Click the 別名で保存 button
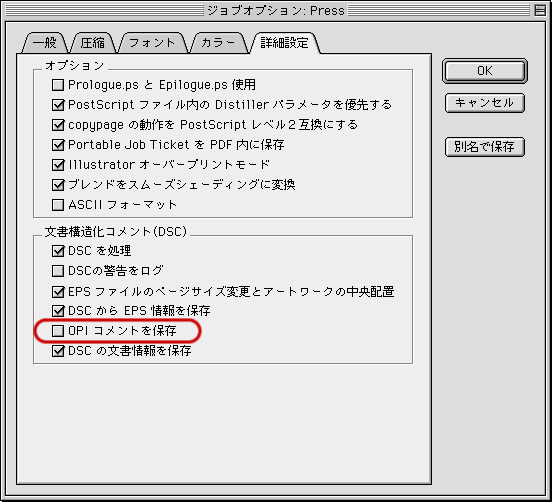The width and height of the screenshot is (552, 502). tap(485, 147)
